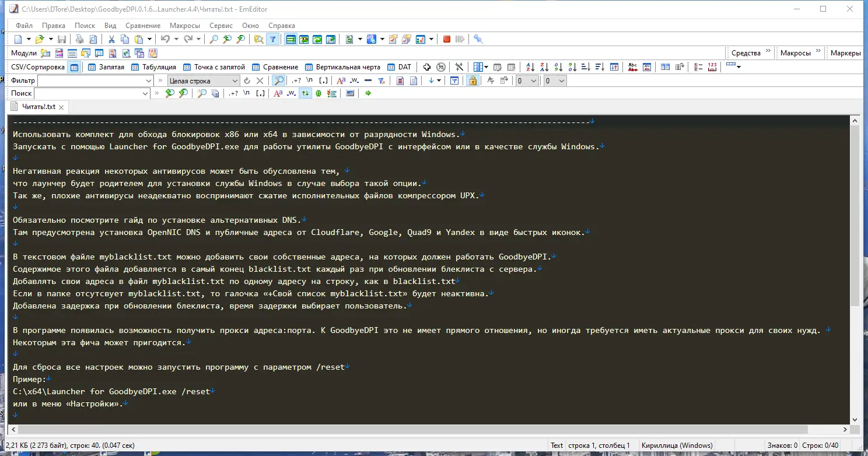This screenshot has width=868, height=456.
Task: Open the Целая строка dropdown
Action: [235, 80]
